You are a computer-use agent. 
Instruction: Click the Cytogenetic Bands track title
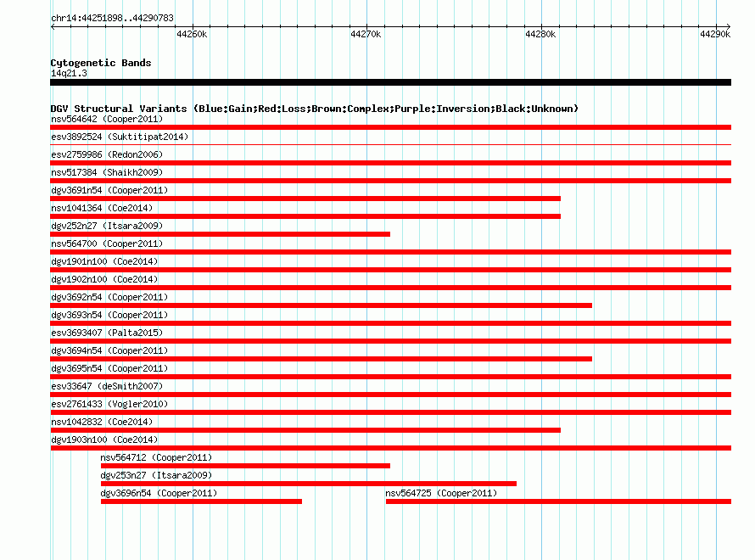click(101, 63)
